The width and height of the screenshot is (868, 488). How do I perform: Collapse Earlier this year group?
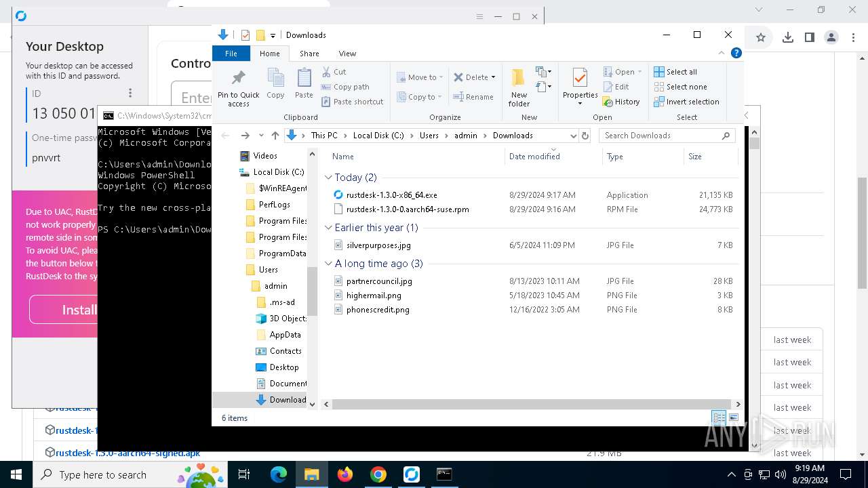click(328, 228)
